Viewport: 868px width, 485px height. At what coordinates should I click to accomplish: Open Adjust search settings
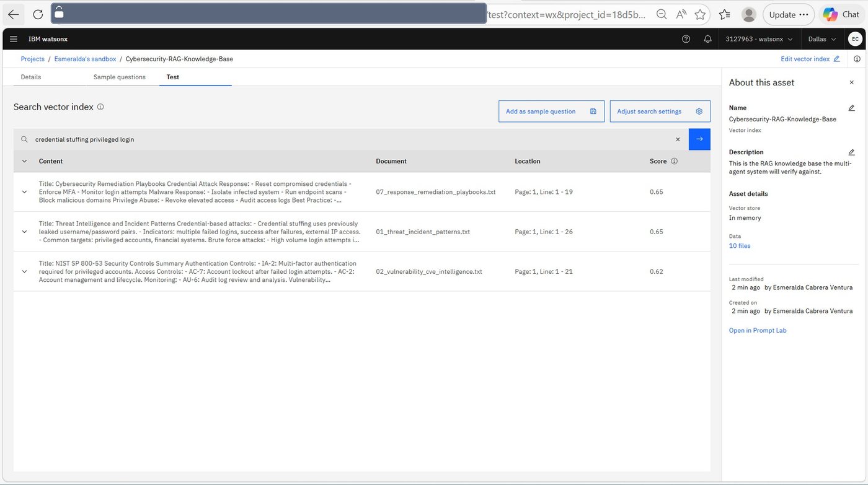(660, 111)
